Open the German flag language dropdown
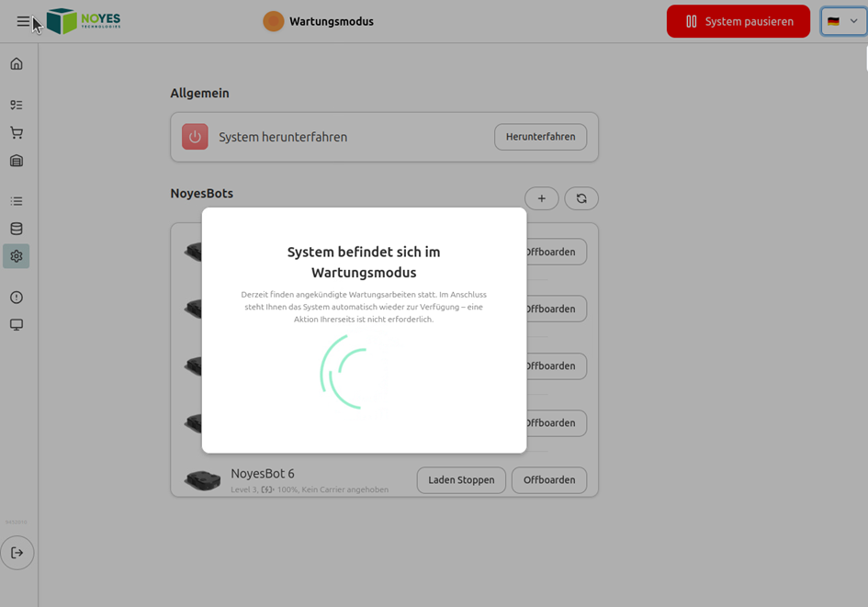Viewport: 868px width, 607px height. pos(843,21)
